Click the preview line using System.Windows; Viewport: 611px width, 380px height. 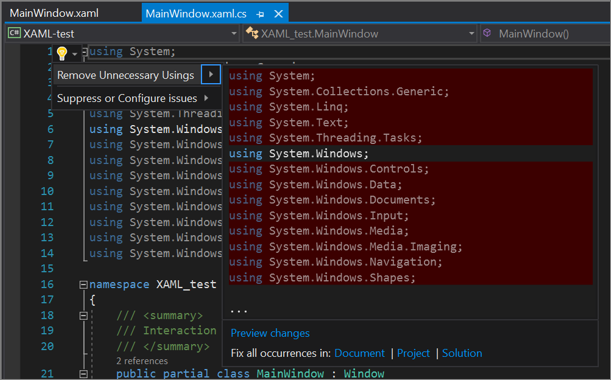pos(298,154)
